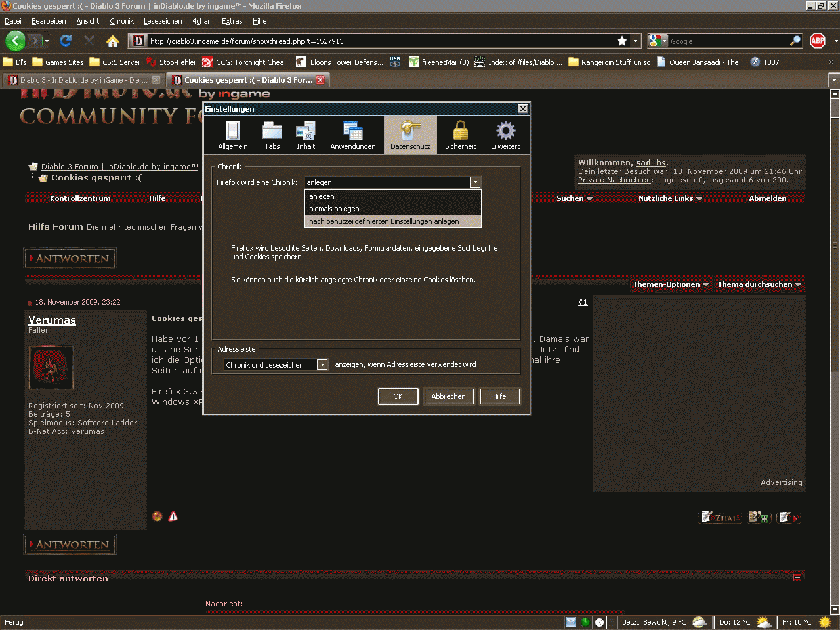Bookmark page using the star icon
Screen dimensions: 840x630
coord(622,41)
